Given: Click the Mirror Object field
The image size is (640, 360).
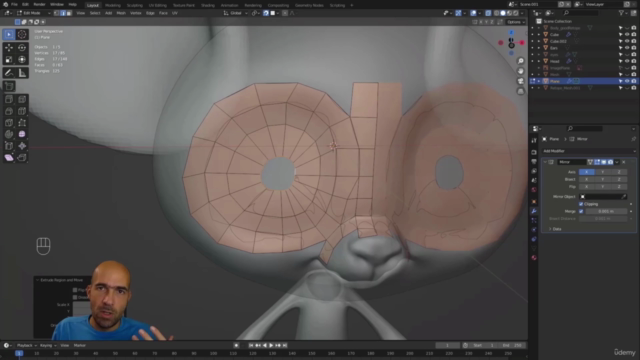Looking at the screenshot, I should pos(603,197).
